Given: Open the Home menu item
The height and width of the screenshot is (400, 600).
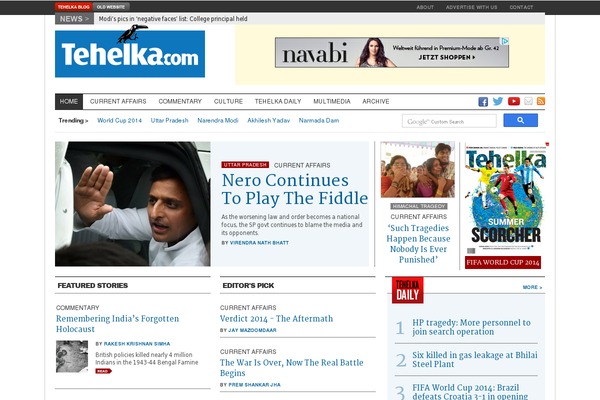Looking at the screenshot, I should pos(69,101).
